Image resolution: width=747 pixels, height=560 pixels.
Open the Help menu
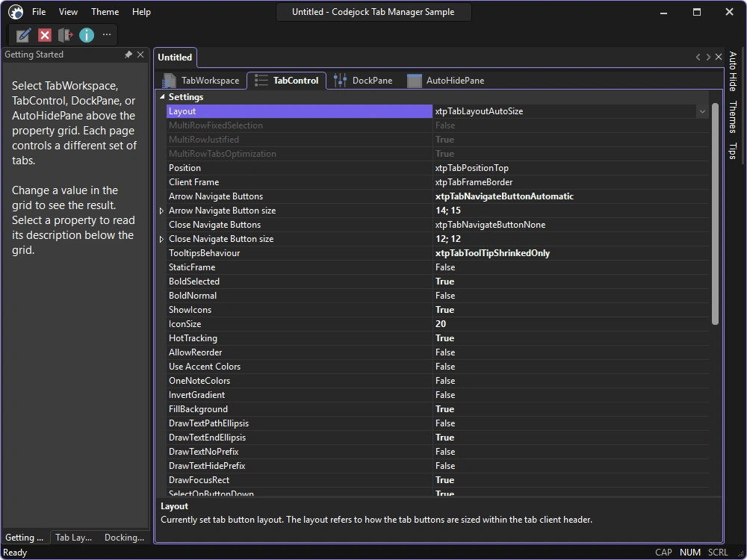(x=141, y=12)
